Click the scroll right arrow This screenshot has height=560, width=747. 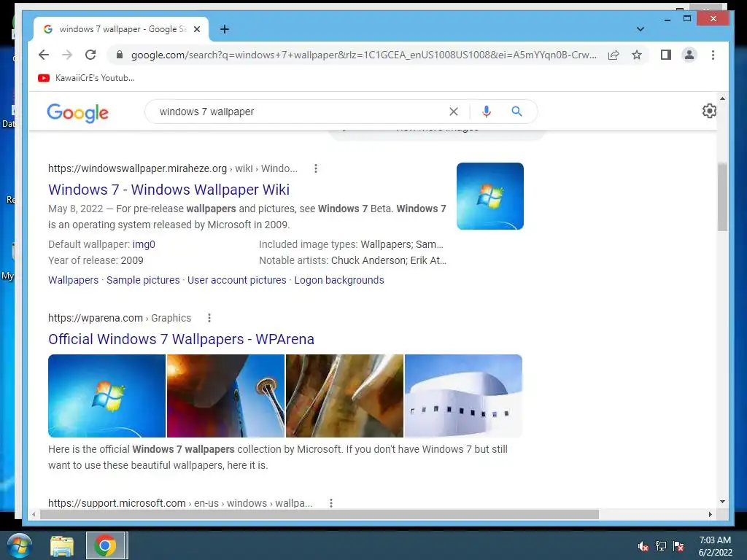711,514
